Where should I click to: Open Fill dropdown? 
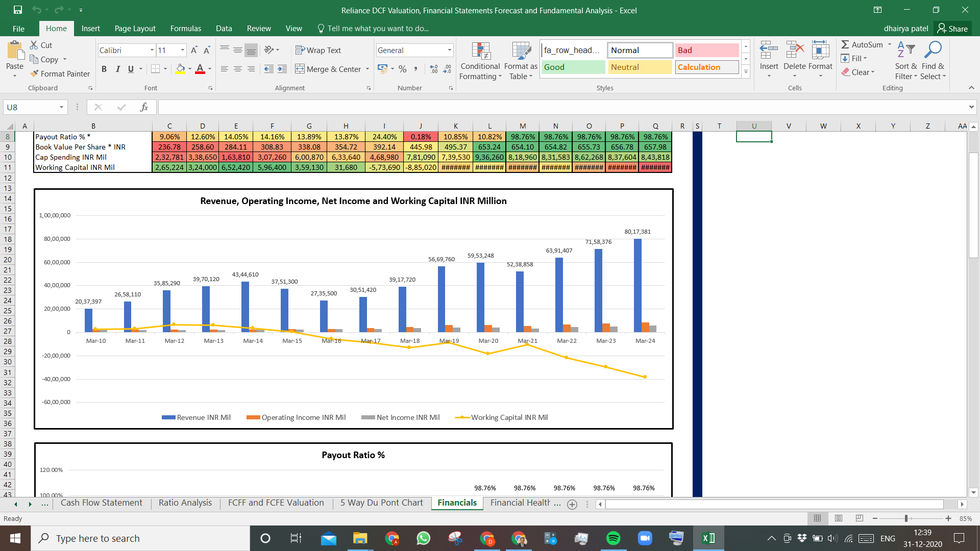coord(854,58)
